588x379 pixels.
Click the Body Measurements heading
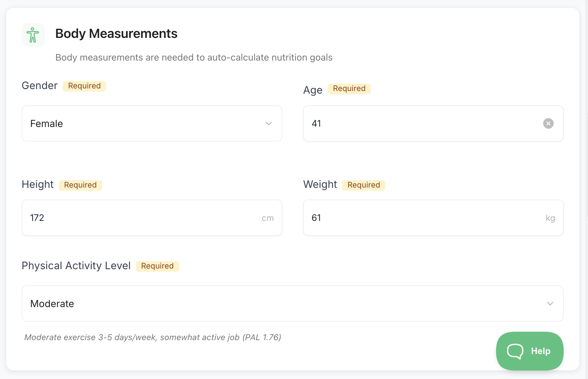(116, 34)
